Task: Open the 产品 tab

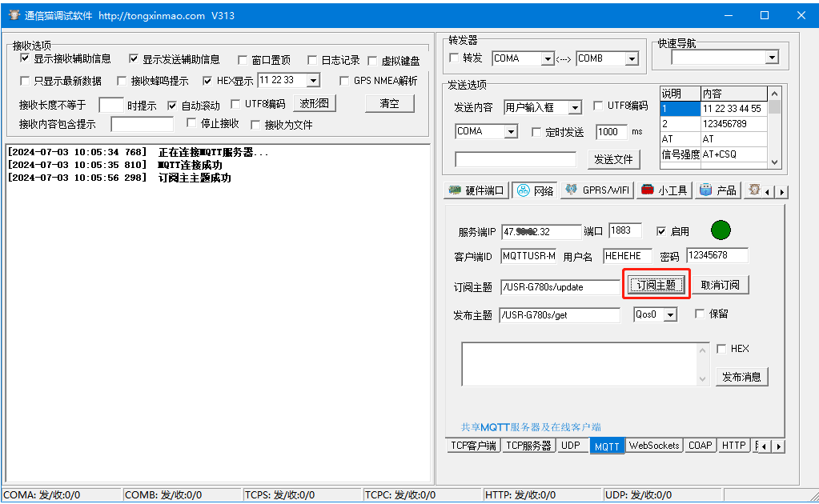Action: point(718,190)
